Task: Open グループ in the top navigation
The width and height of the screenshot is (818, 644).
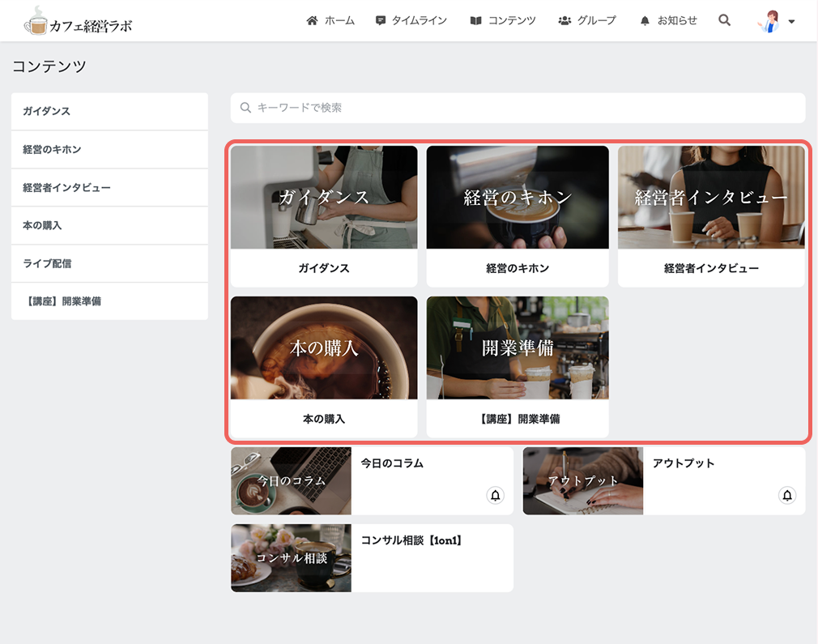Action: coord(587,20)
